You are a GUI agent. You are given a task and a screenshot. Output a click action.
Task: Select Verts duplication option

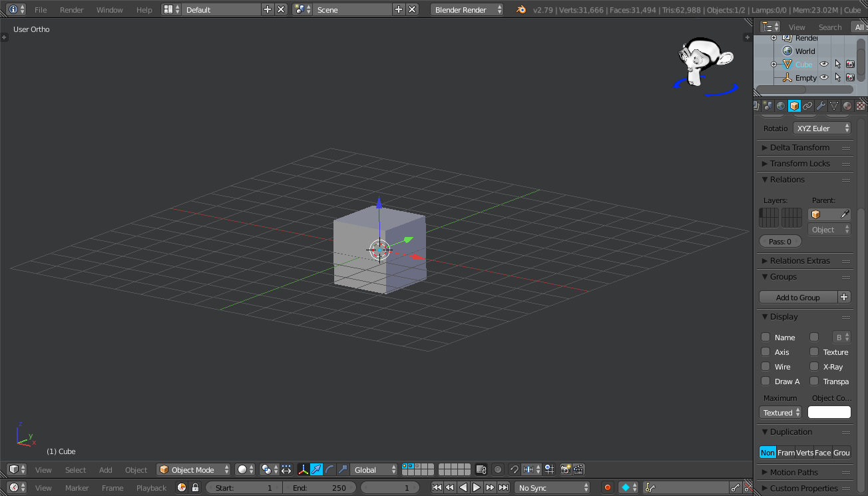[x=805, y=453]
